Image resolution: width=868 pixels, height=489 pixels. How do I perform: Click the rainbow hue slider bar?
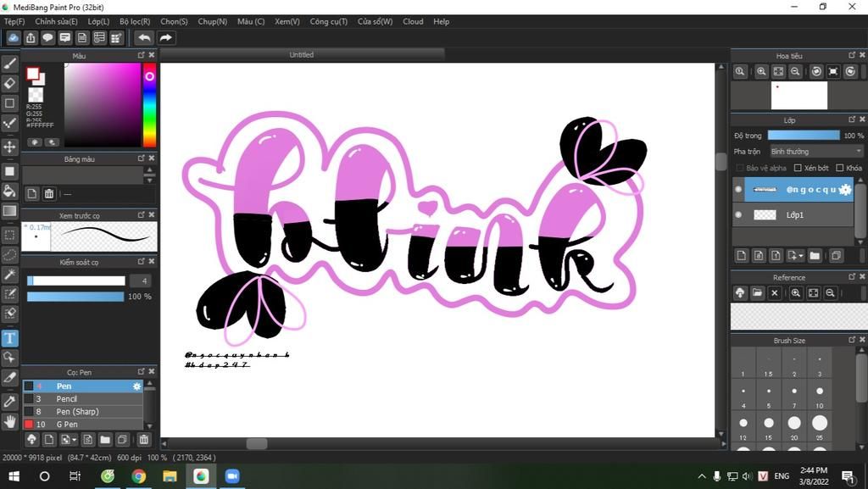149,105
